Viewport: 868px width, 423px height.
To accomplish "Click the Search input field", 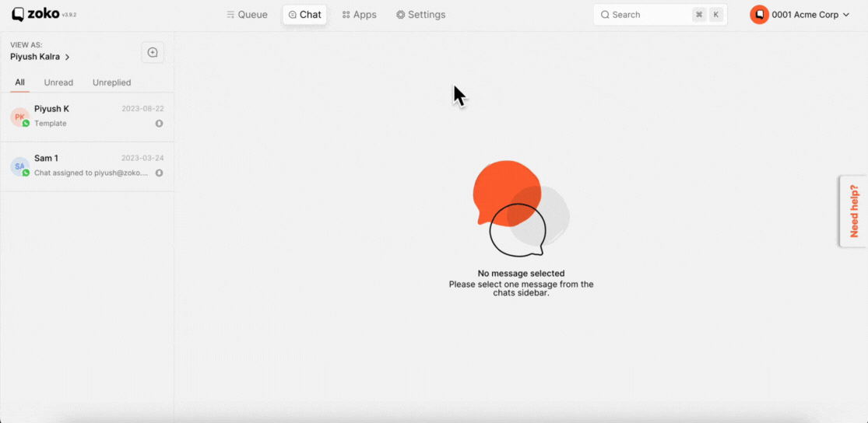I will [660, 15].
